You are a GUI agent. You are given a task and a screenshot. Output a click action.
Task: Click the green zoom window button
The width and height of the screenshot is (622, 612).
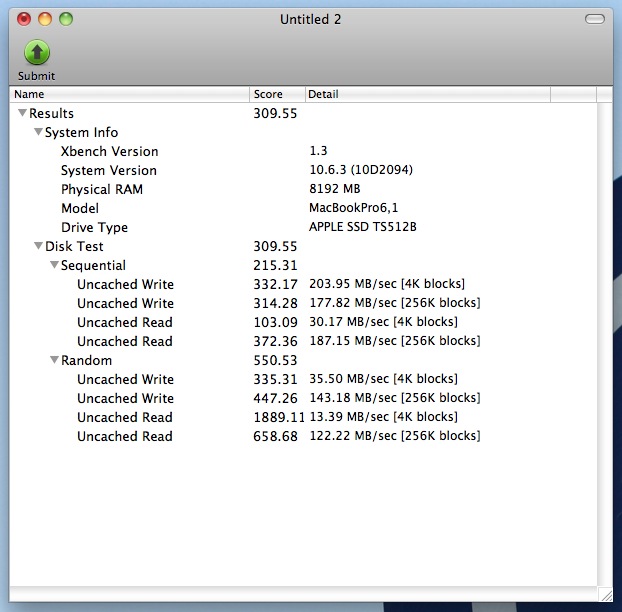pyautogui.click(x=66, y=19)
